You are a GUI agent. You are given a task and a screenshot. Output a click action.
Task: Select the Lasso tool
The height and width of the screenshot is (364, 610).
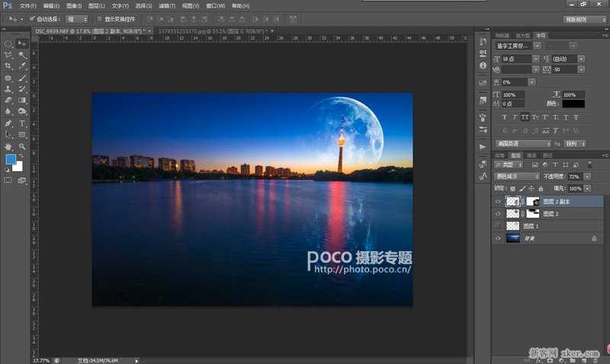(x=8, y=55)
